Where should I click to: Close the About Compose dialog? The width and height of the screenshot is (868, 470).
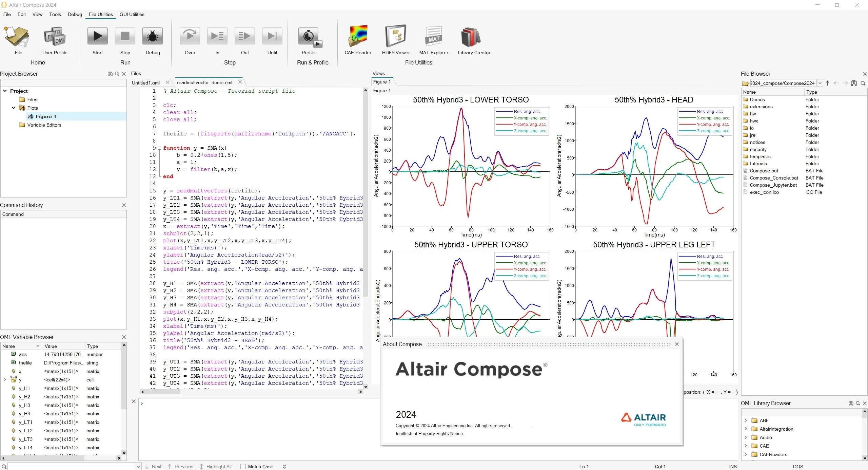(677, 344)
